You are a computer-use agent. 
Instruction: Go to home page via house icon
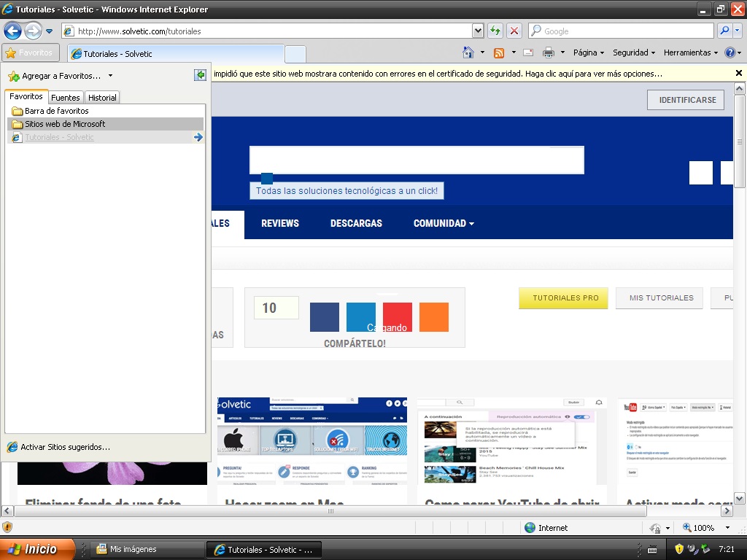pos(468,52)
